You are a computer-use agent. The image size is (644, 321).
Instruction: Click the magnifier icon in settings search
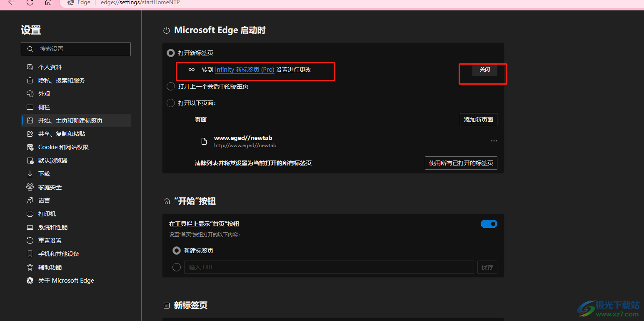(x=30, y=49)
